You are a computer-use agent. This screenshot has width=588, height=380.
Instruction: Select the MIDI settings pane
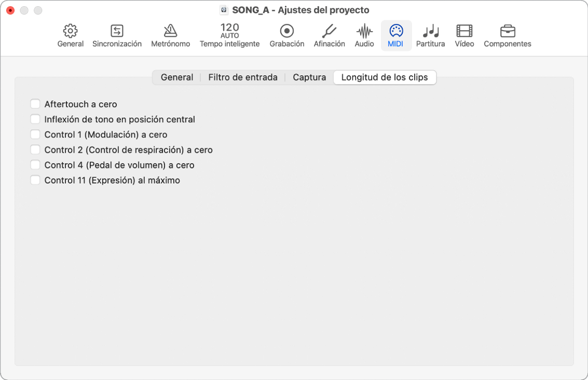pyautogui.click(x=396, y=36)
